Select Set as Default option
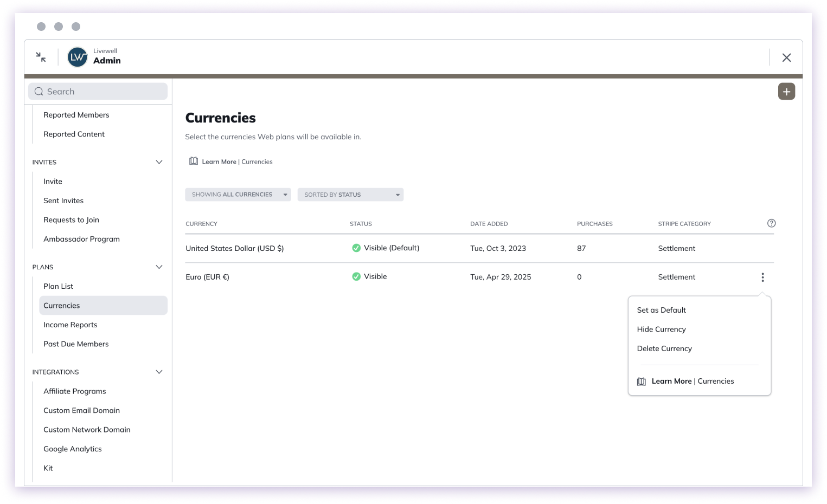Screen dimensions: 827x504 pyautogui.click(x=661, y=310)
